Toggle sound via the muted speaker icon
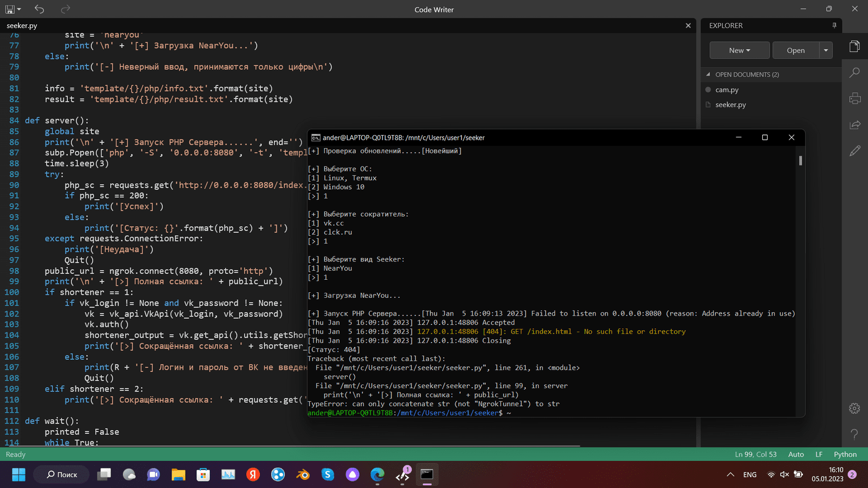The height and width of the screenshot is (488, 868). [x=784, y=474]
